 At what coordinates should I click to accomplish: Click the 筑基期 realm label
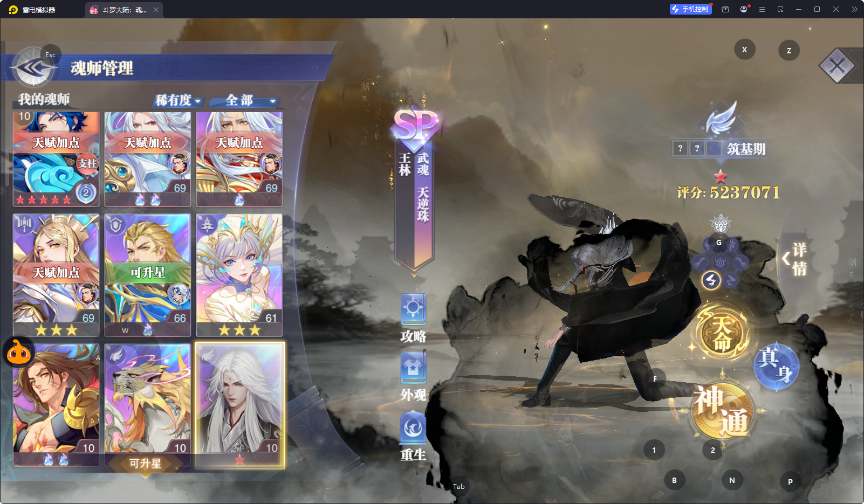pos(746,149)
